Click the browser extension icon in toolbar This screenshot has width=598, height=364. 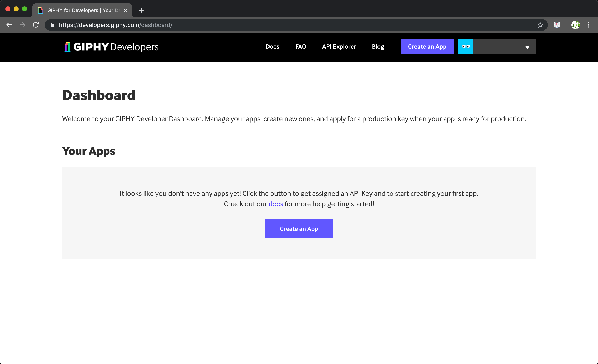click(557, 25)
